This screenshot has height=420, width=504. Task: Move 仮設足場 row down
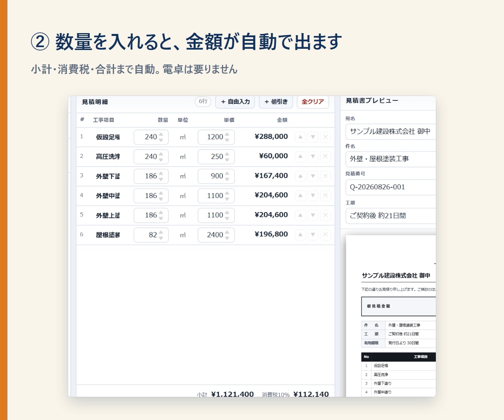click(x=313, y=137)
